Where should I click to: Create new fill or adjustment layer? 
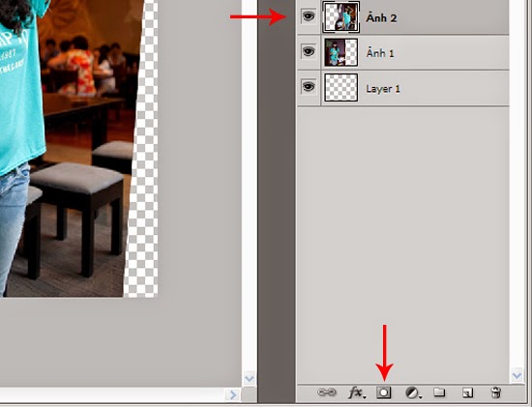click(413, 392)
